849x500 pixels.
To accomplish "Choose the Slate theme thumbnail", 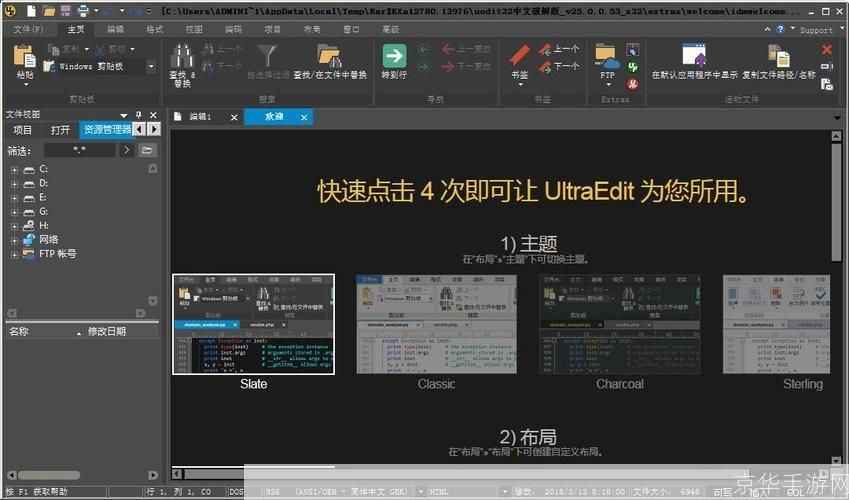I will click(253, 324).
